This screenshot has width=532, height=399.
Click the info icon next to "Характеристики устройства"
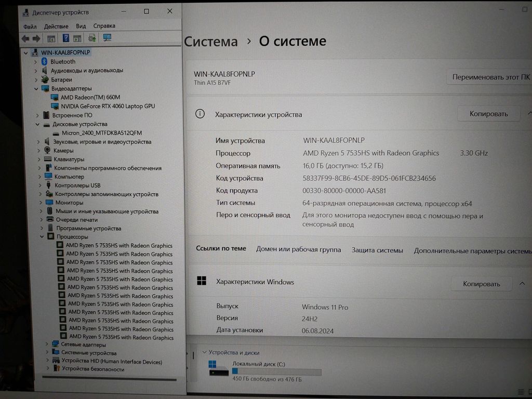[200, 114]
